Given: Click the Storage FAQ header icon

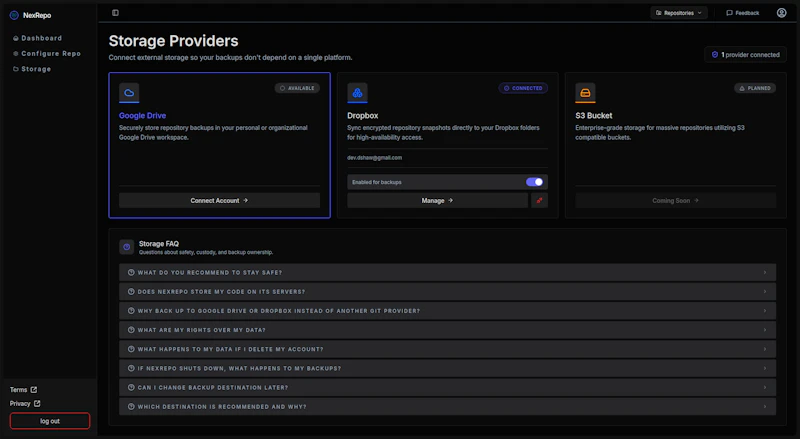Looking at the screenshot, I should pyautogui.click(x=127, y=247).
